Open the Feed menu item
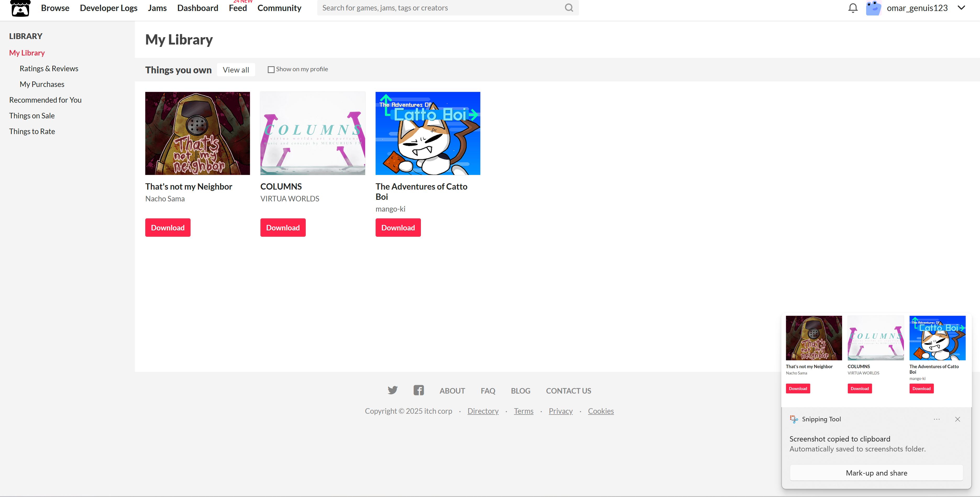The height and width of the screenshot is (497, 980). pyautogui.click(x=238, y=8)
